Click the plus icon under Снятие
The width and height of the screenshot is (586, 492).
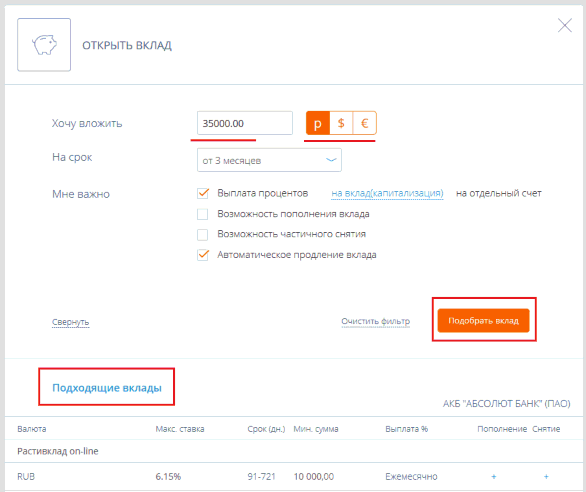click(546, 477)
